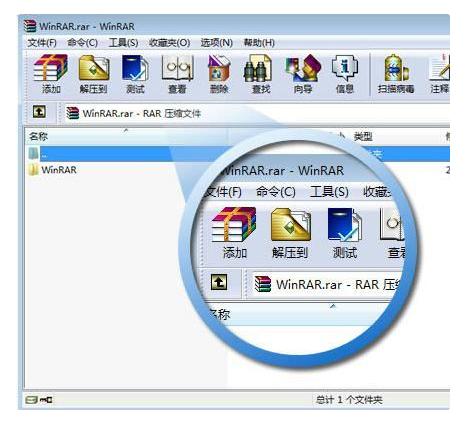Click the "总计 1 个文件夹" status text
The image size is (474, 423).
pyautogui.click(x=349, y=399)
